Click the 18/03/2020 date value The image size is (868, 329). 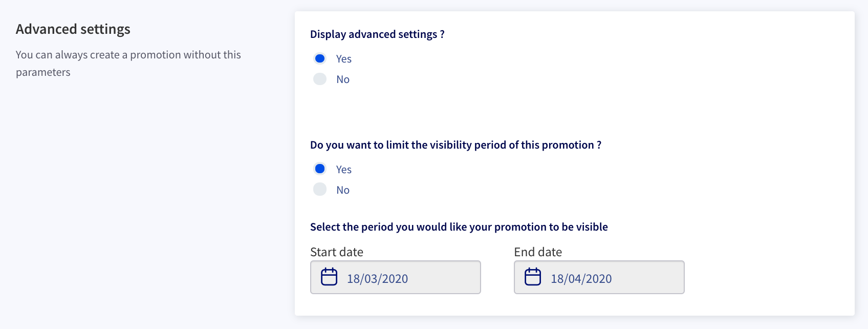[x=378, y=279]
